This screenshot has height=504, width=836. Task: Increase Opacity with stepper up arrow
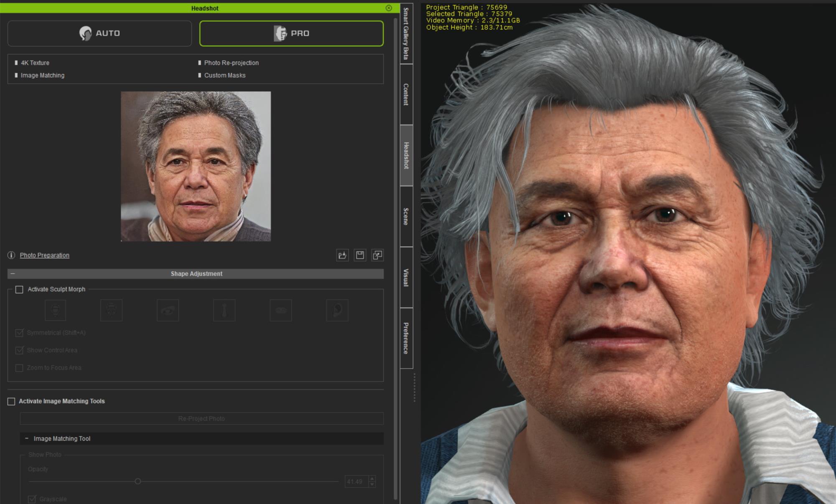pos(372,479)
